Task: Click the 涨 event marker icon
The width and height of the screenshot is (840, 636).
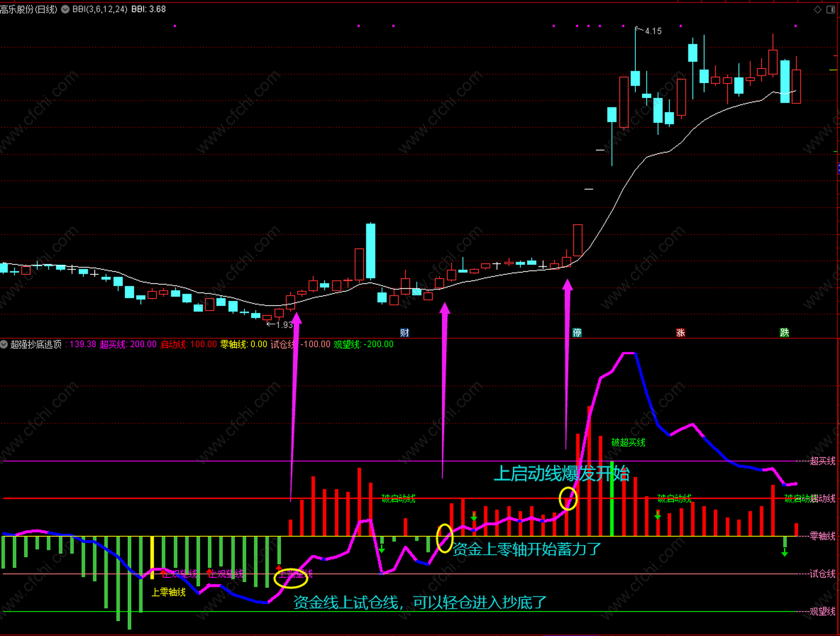Action: tap(681, 332)
